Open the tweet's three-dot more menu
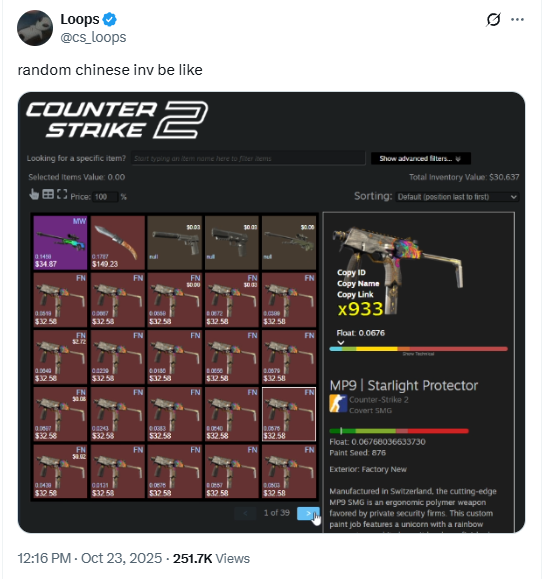 pyautogui.click(x=517, y=20)
